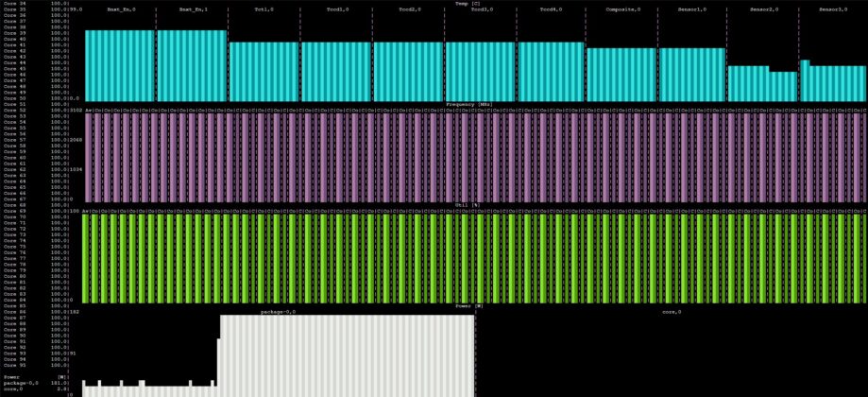Select the Bsat_En,1 temperature graph label
The image size is (868, 397).
pyautogui.click(x=193, y=9)
